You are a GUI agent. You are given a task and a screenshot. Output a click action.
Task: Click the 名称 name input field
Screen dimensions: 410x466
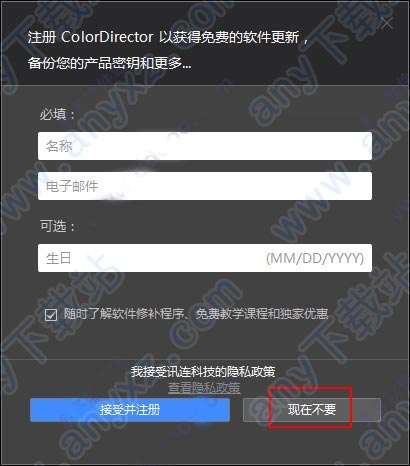click(205, 146)
